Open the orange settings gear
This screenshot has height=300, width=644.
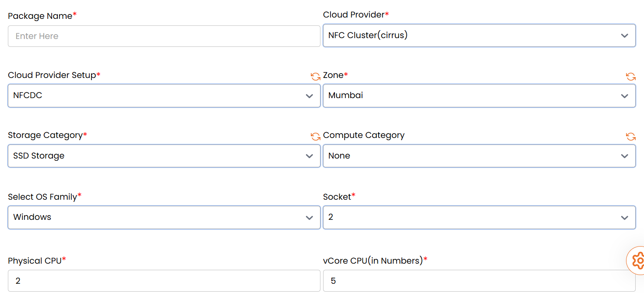click(x=638, y=261)
